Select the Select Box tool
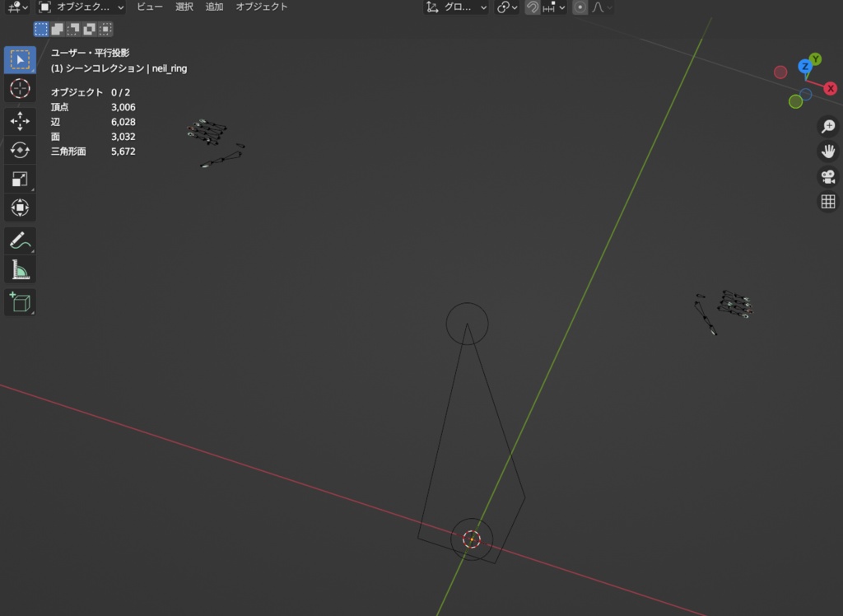This screenshot has height=616, width=843. (x=20, y=60)
